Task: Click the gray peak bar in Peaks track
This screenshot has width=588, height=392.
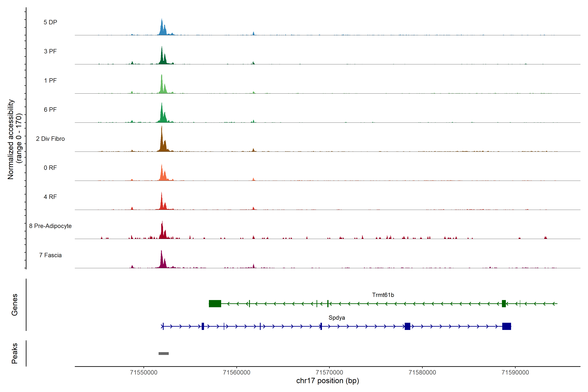Action: (x=163, y=353)
